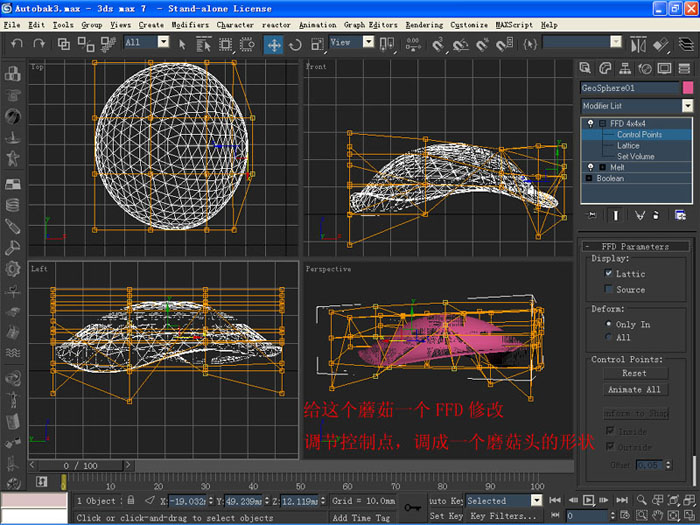Enable the Source Volume checkbox
The width and height of the screenshot is (700, 525).
[x=608, y=289]
